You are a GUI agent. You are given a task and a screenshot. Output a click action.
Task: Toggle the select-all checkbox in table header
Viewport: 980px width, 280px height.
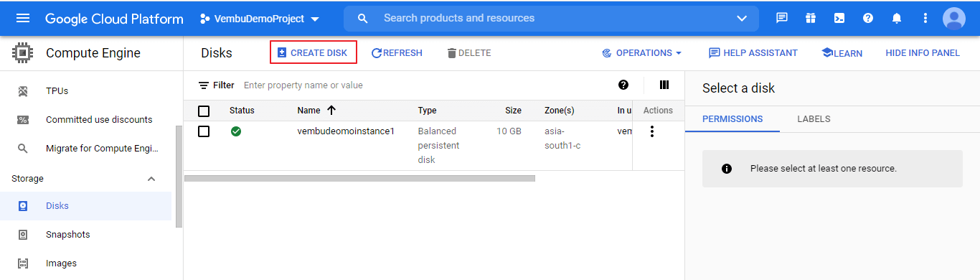(x=204, y=111)
